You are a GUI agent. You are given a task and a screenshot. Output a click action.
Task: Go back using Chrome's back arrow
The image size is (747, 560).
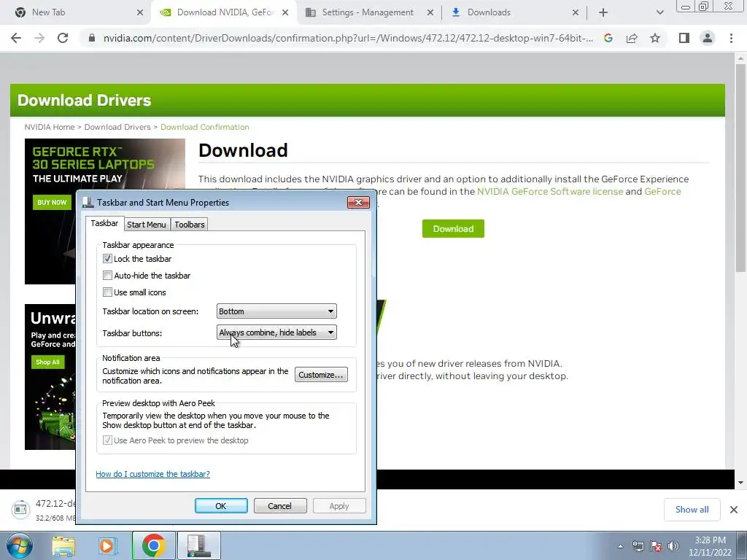point(16,38)
